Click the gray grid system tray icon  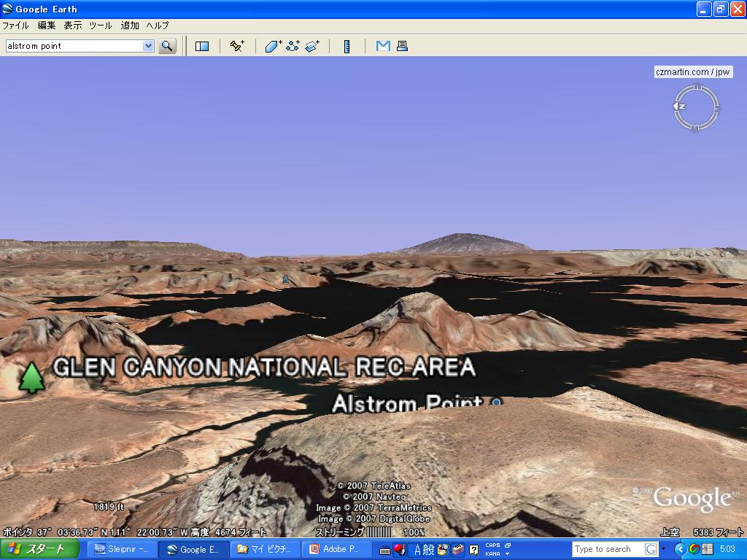(x=708, y=549)
